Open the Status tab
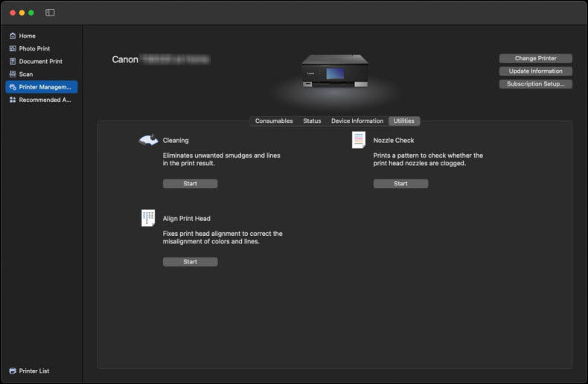Screen dimensions: 588x384 tap(312, 121)
